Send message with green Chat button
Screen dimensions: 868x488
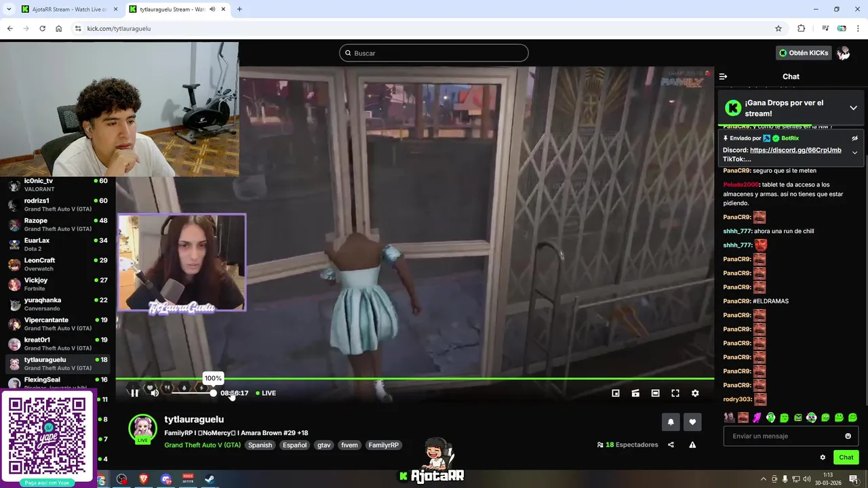[846, 457]
